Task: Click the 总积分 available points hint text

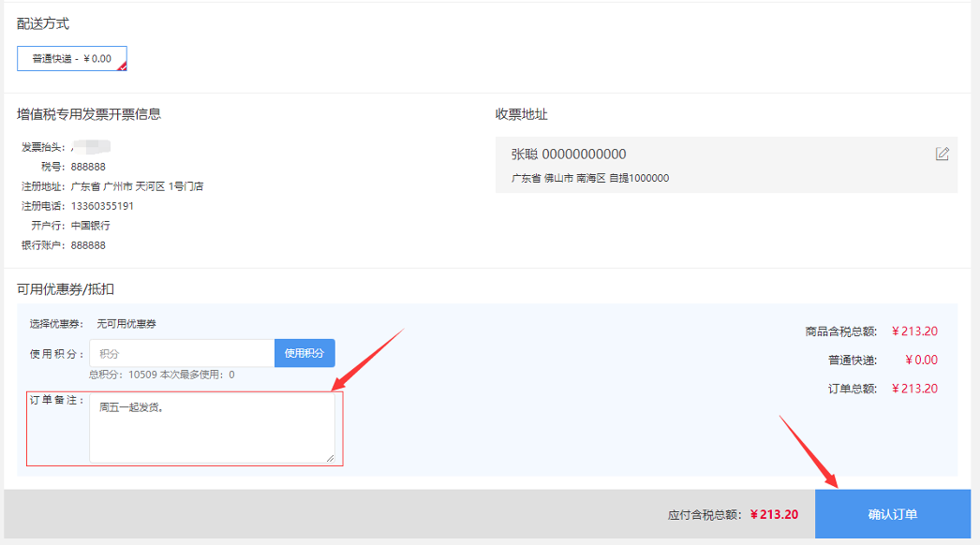Action: (x=161, y=375)
